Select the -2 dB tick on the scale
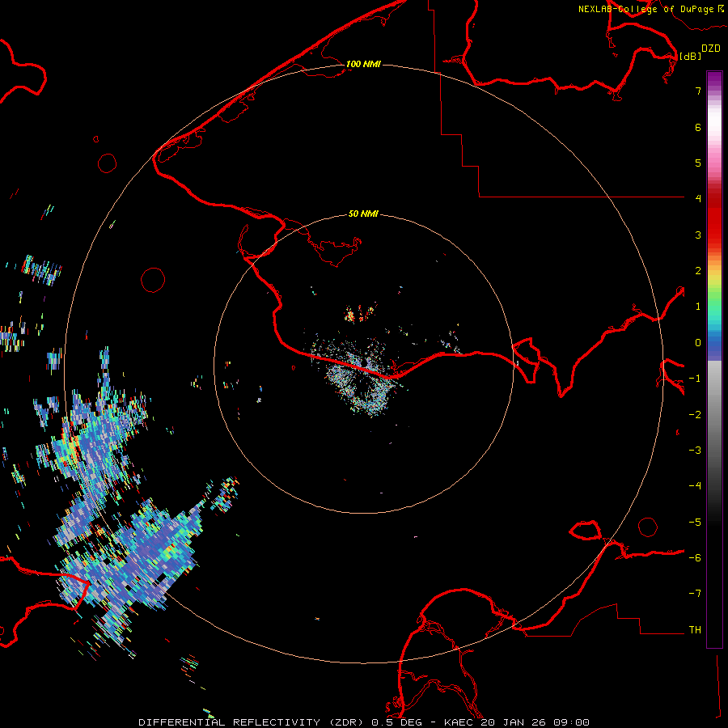Screen dimensions: 728x728 click(x=695, y=414)
